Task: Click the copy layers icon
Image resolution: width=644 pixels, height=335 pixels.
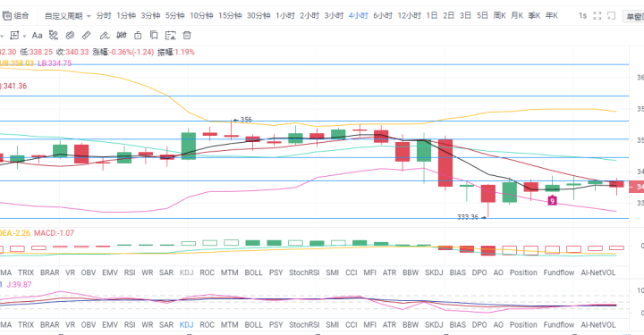Action: (154, 35)
